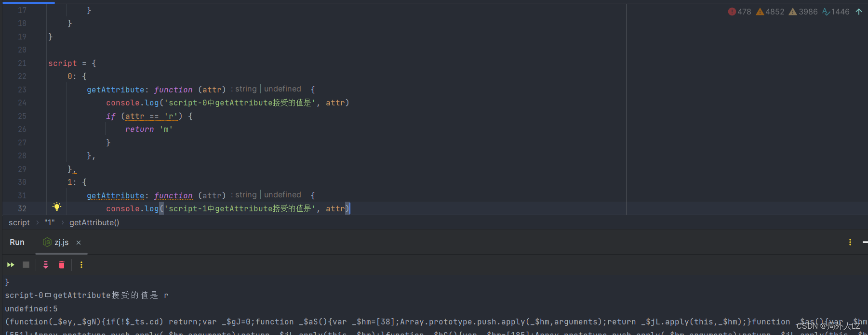Click the warnings count 4852 indicator
Screen dimensions: 868x335
pyautogui.click(x=770, y=12)
